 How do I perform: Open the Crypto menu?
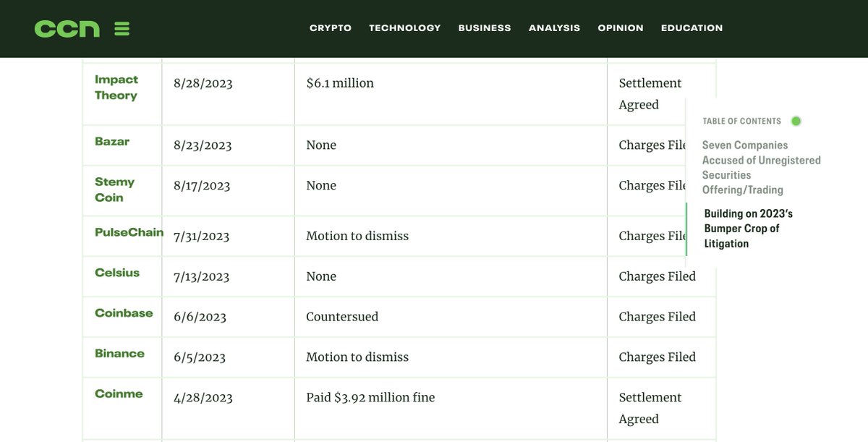(x=331, y=28)
